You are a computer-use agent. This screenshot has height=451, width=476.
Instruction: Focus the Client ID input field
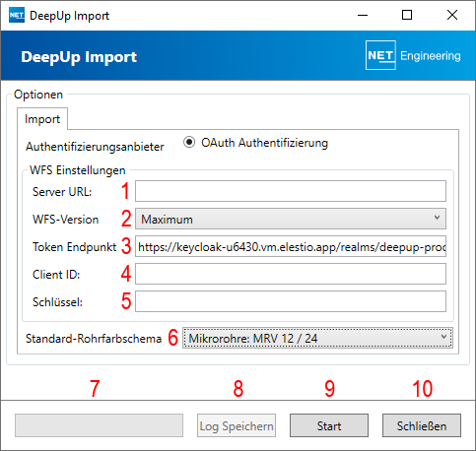291,274
